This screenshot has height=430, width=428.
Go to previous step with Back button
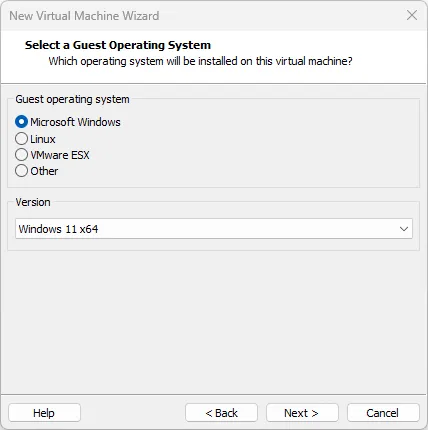pyautogui.click(x=221, y=413)
